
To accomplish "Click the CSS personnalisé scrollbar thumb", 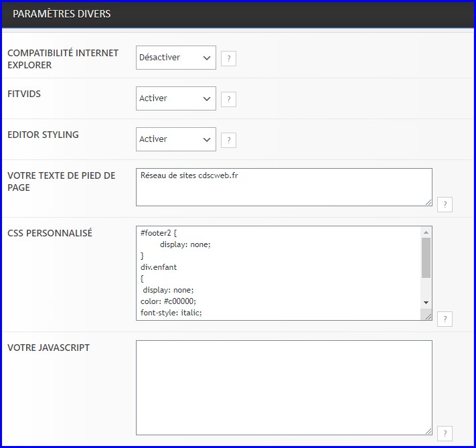I will click(x=426, y=257).
